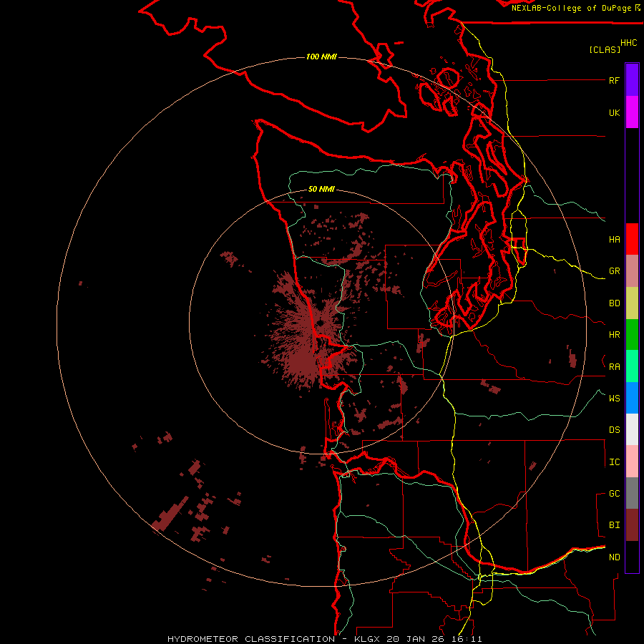Click the UK legend label

(x=614, y=112)
